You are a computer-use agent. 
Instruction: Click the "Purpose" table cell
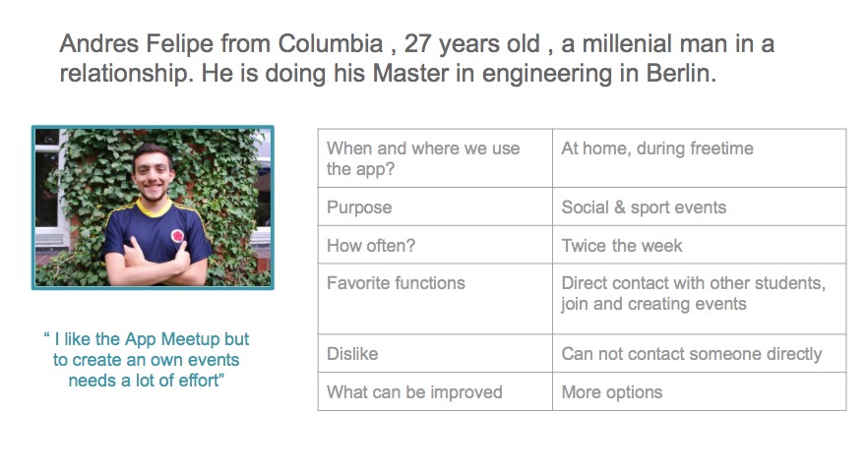(434, 207)
